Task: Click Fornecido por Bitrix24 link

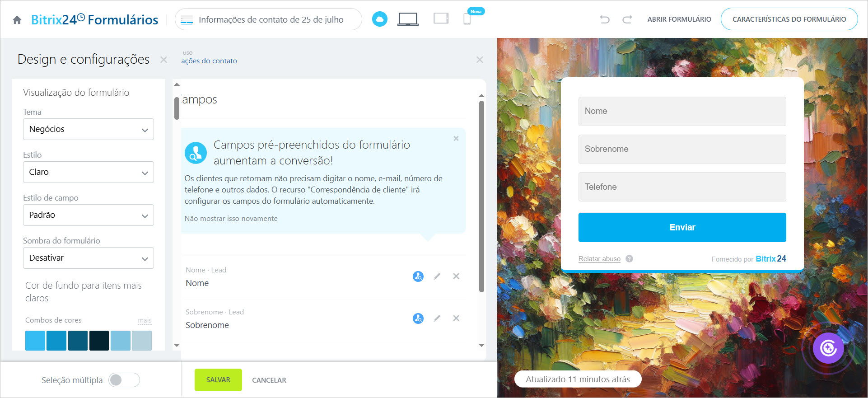Action: [749, 259]
